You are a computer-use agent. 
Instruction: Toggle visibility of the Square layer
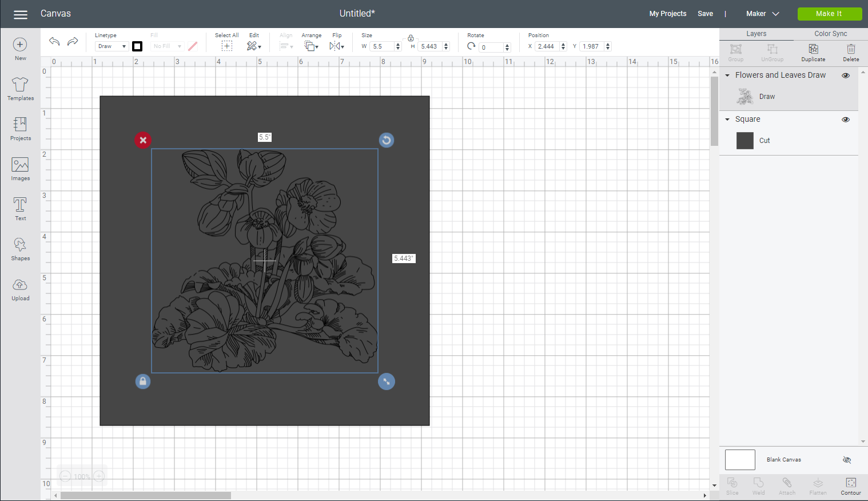point(846,119)
